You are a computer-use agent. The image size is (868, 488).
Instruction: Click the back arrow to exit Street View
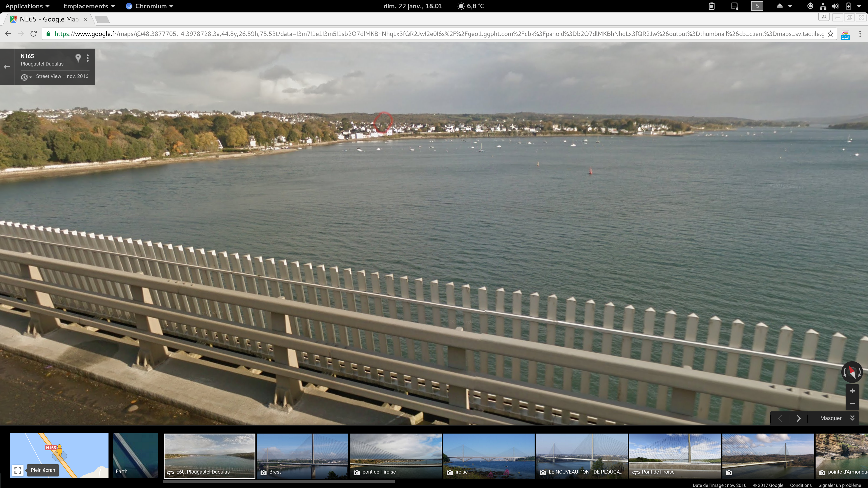(7, 67)
